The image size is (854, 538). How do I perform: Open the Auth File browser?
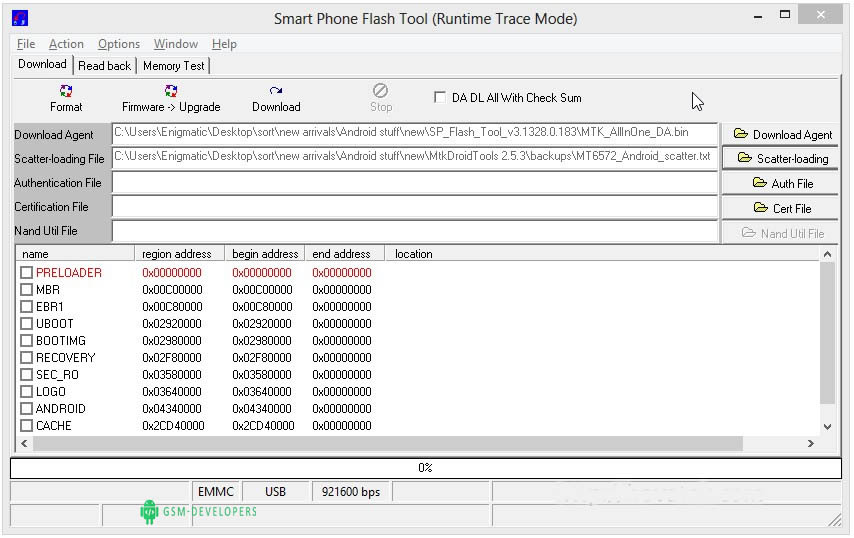780,184
